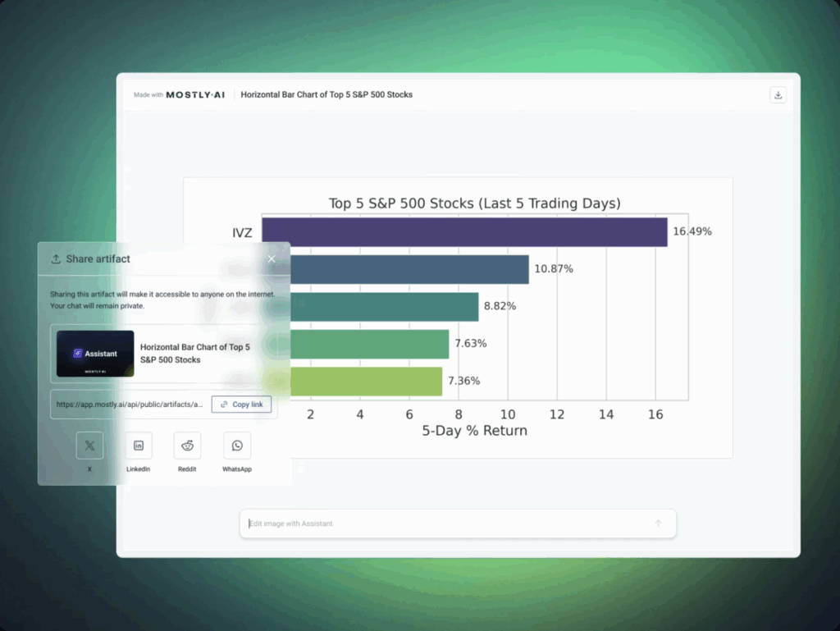Click the chart heading Top 5 S&P 500 Stocks (Last 5 Trading Days)

pos(474,203)
